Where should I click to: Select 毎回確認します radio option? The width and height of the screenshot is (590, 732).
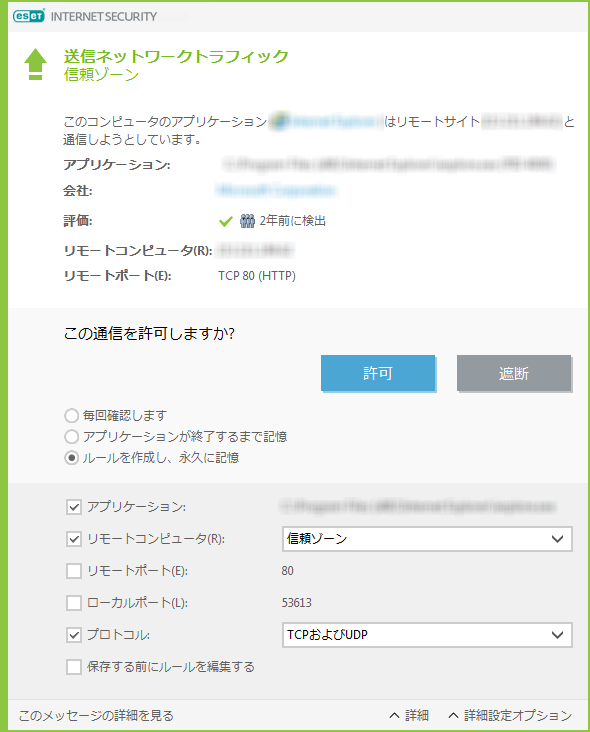pyautogui.click(x=71, y=415)
